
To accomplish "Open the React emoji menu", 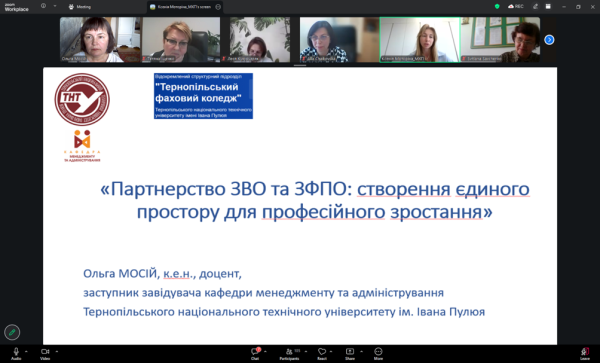I will [x=322, y=351].
